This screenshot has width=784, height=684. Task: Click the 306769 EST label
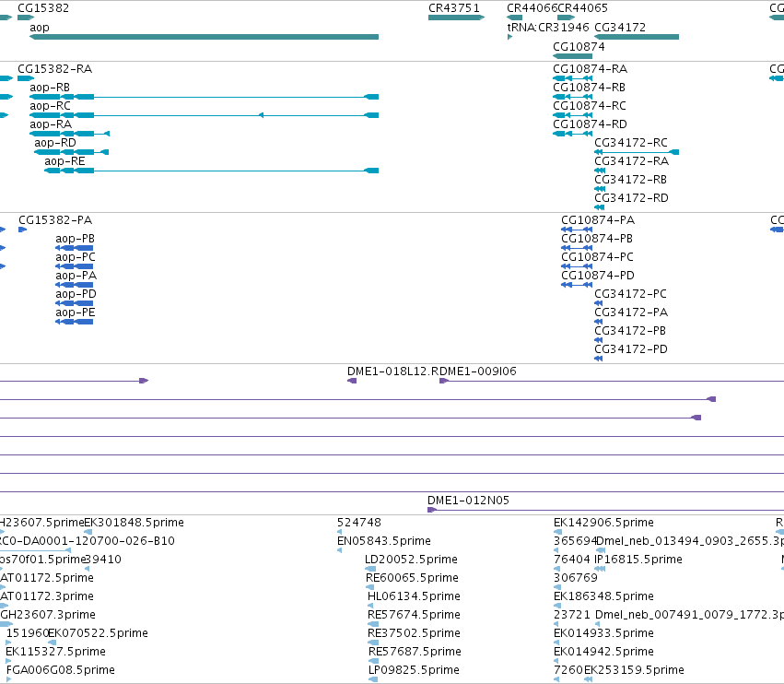576,578
